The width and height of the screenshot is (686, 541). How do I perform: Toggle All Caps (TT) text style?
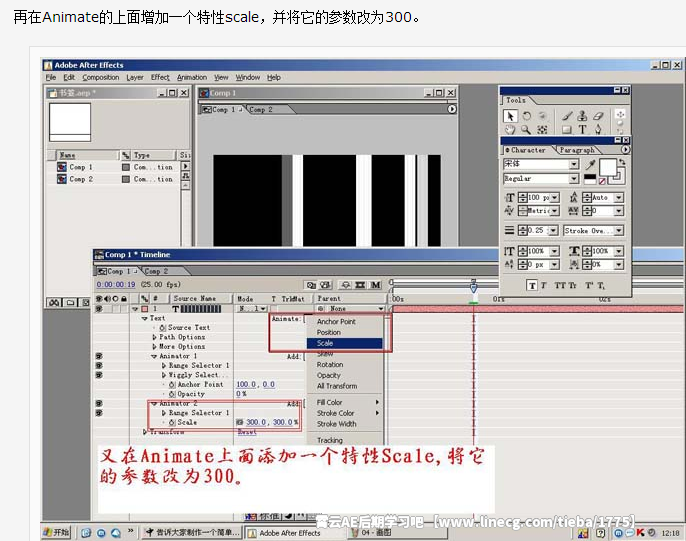coord(560,286)
